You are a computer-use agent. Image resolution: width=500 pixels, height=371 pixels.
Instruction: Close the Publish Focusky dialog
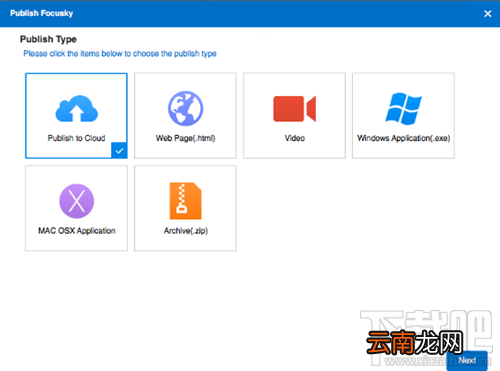(488, 14)
